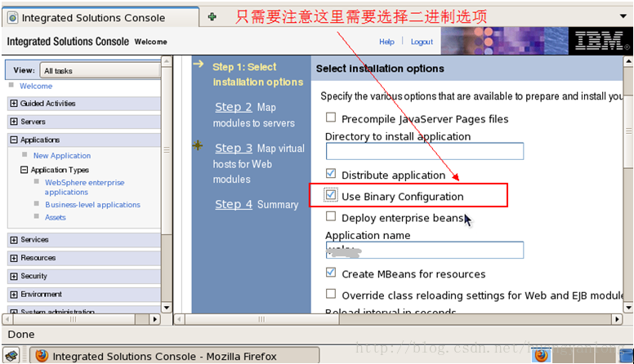Image resolution: width=634 pixels, height=364 pixels.
Task: Click the Firefox tray icon at bottom right
Action: pos(542,356)
